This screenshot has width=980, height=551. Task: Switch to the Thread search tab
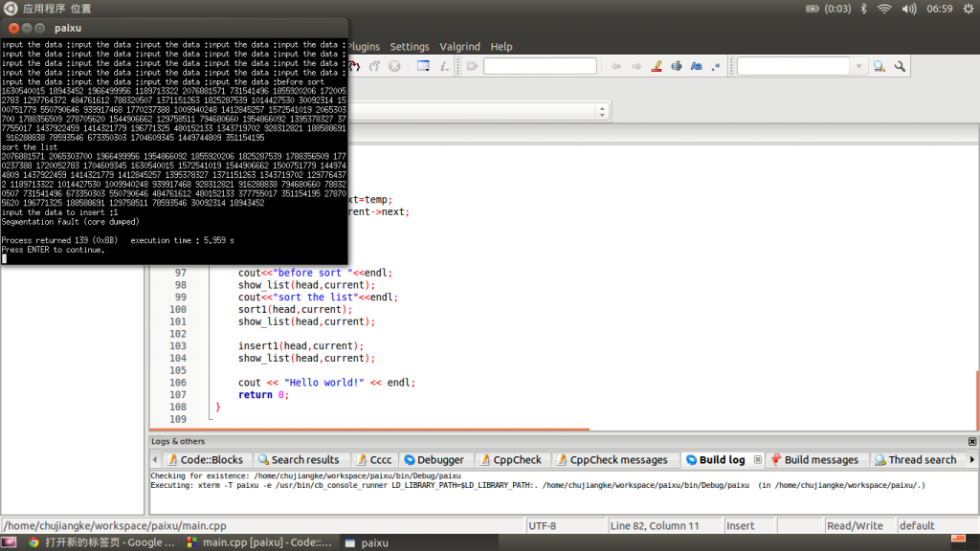pos(916,460)
